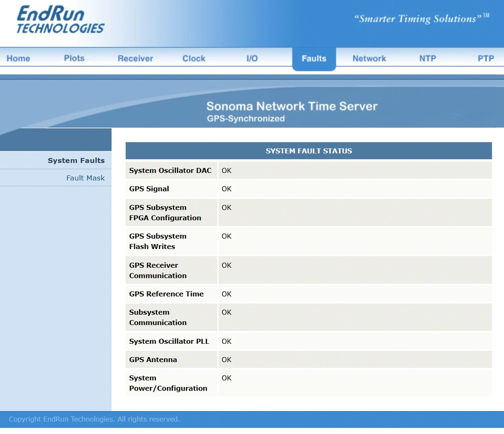
Task: Click OK status for System Oscillator DAC
Action: click(x=227, y=171)
